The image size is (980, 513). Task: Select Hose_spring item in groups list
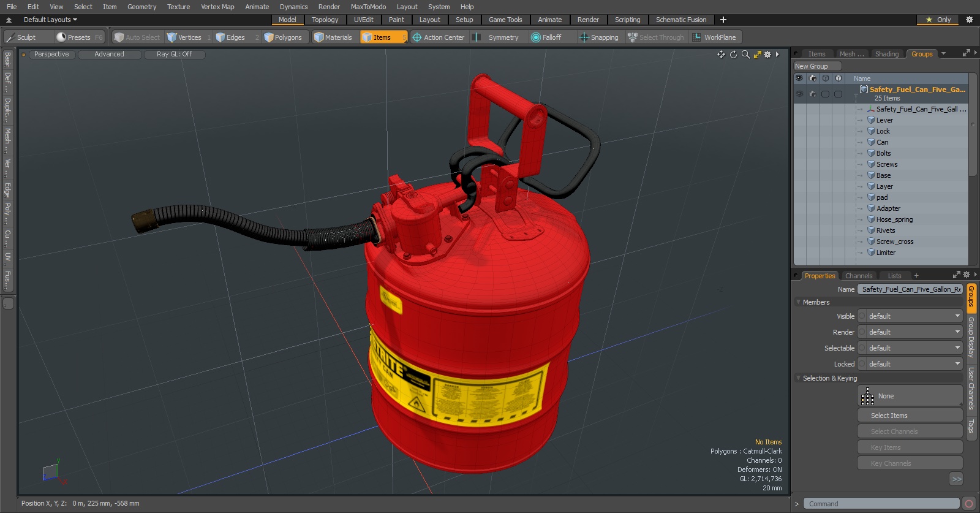(894, 219)
